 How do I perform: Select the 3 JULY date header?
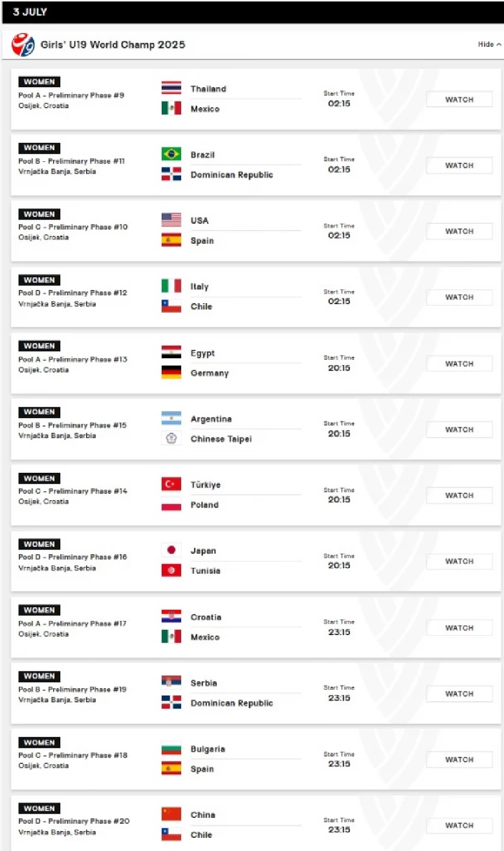[30, 12]
